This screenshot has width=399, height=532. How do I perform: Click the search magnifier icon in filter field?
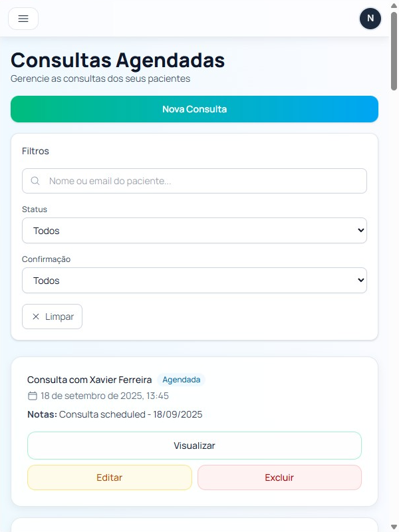35,181
